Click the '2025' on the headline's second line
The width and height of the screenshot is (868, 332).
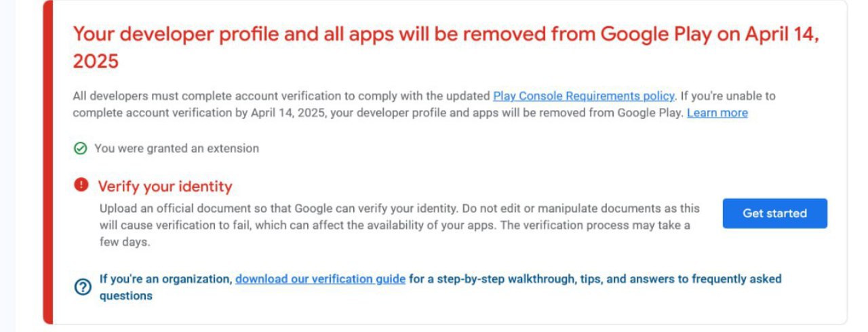point(96,62)
